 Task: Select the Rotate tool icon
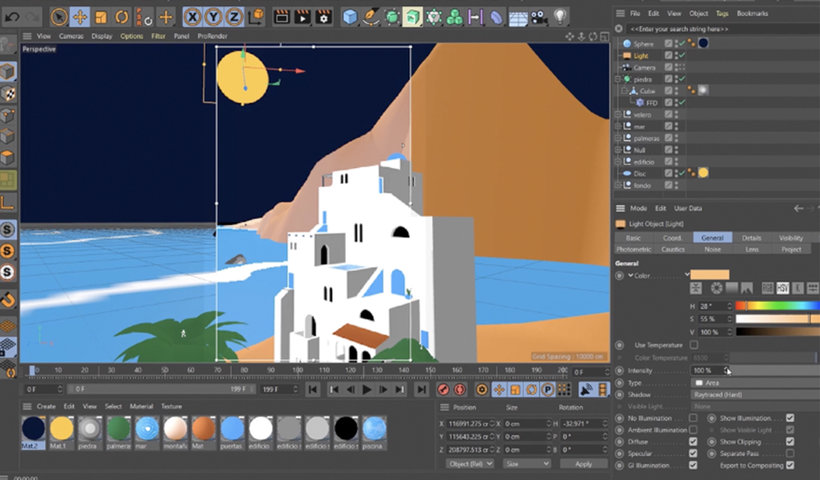[121, 17]
